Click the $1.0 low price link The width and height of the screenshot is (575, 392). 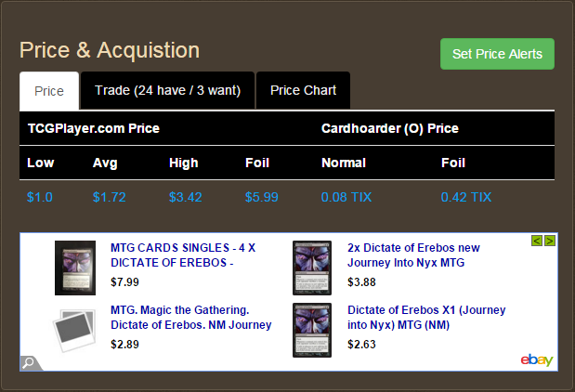pos(40,197)
